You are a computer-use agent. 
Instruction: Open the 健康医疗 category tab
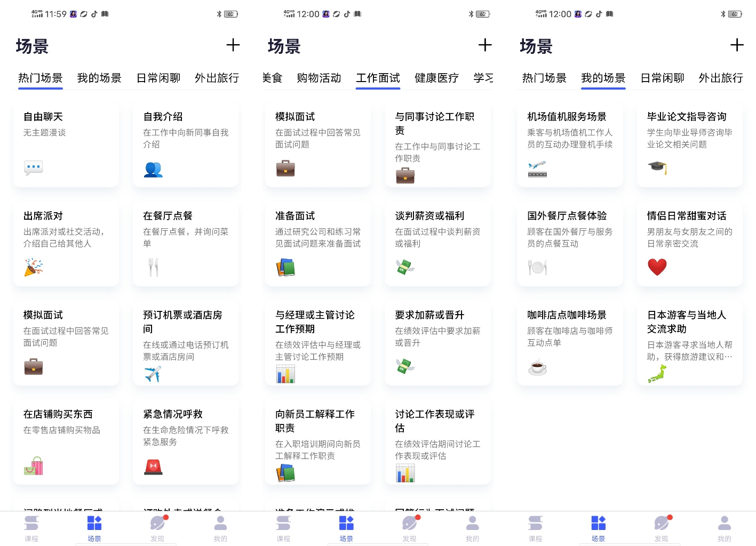(436, 78)
